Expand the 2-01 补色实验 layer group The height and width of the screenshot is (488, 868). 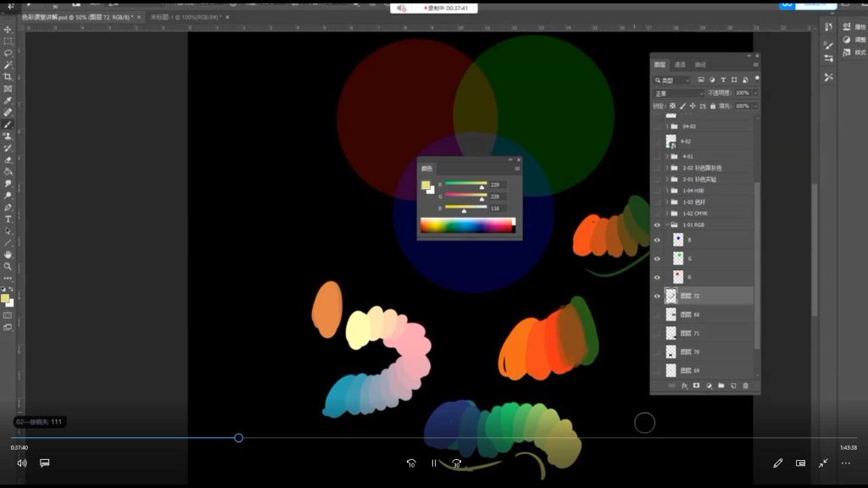[666, 179]
